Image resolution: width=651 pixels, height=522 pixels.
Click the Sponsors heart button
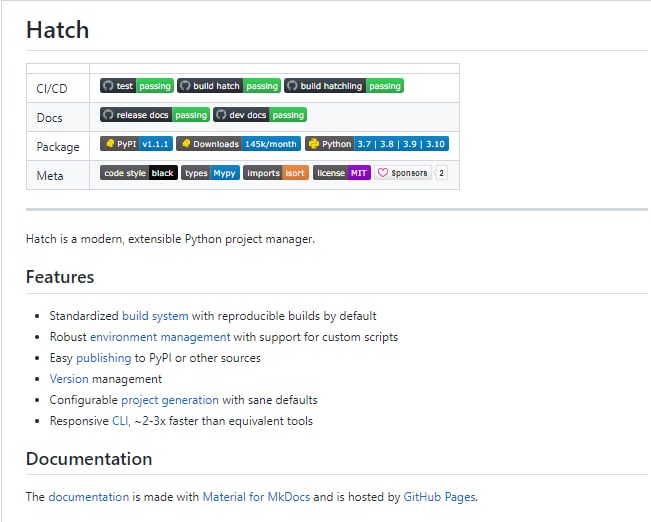tap(403, 173)
